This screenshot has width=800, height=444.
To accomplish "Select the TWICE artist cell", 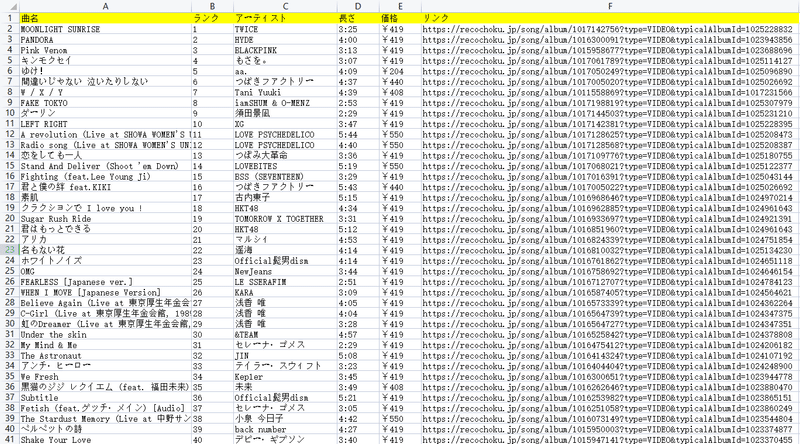I will click(x=285, y=29).
